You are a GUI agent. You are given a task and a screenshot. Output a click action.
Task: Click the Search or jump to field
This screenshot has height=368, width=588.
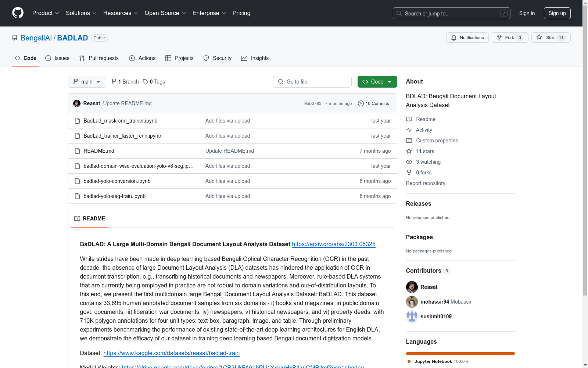click(451, 13)
